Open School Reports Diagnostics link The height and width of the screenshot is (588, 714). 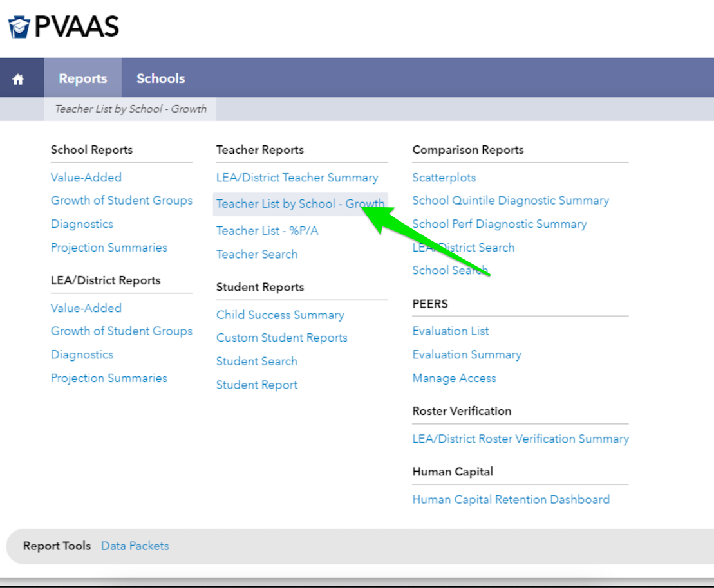82,224
